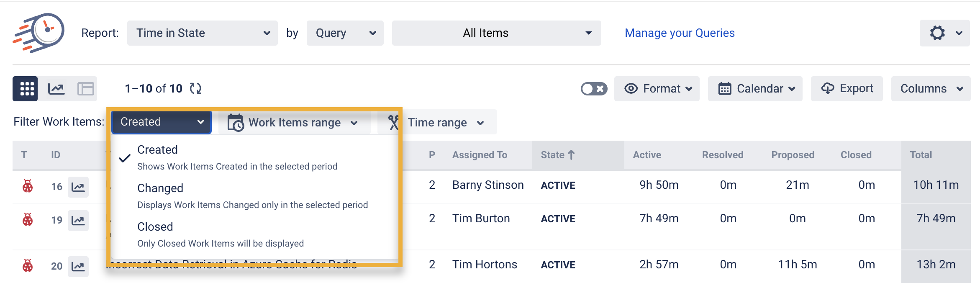Image resolution: width=980 pixels, height=283 pixels.
Task: Open the Query grouping dropdown
Action: (345, 33)
